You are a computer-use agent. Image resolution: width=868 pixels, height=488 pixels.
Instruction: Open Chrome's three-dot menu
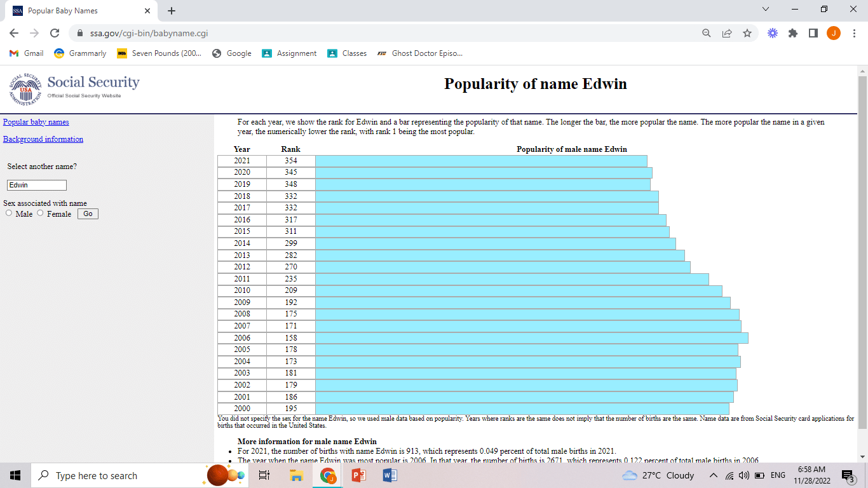tap(855, 33)
